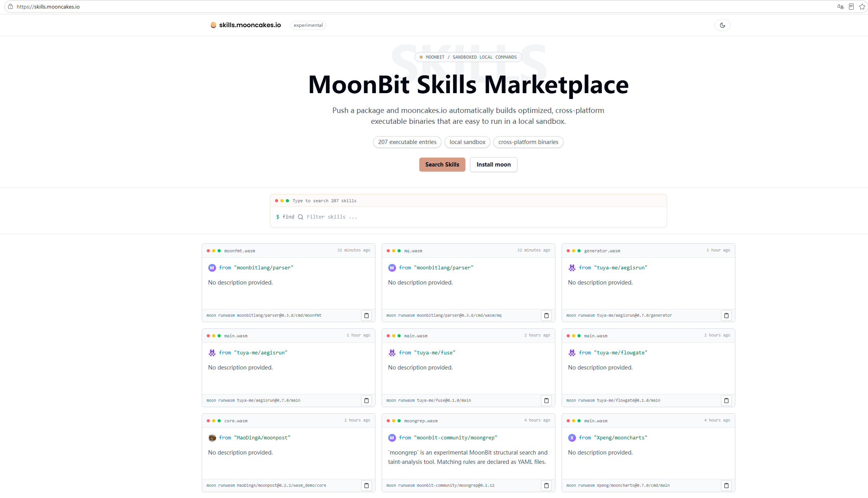The height and width of the screenshot is (498, 868).
Task: Copy the tuya-me/aegisrun main command
Action: point(366,401)
